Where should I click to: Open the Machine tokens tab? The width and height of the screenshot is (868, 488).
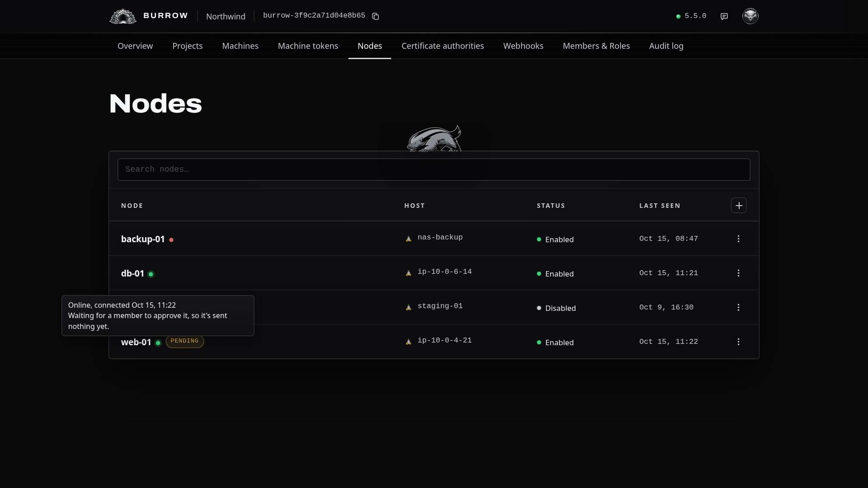(308, 46)
